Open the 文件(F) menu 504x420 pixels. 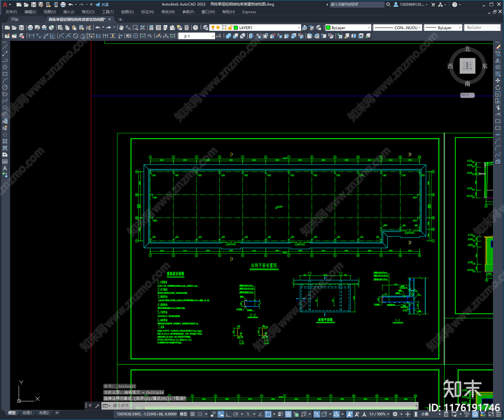click(11, 12)
